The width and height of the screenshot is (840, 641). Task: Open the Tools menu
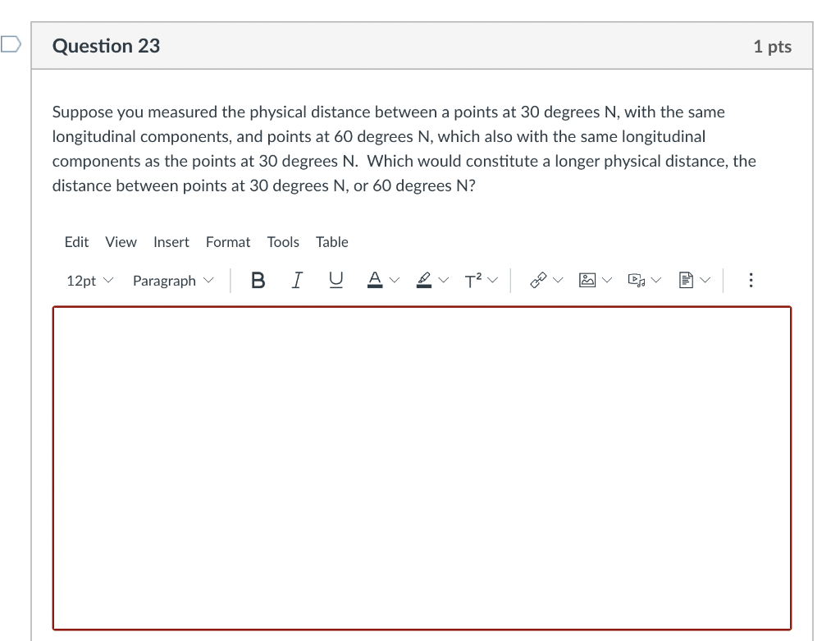point(283,242)
